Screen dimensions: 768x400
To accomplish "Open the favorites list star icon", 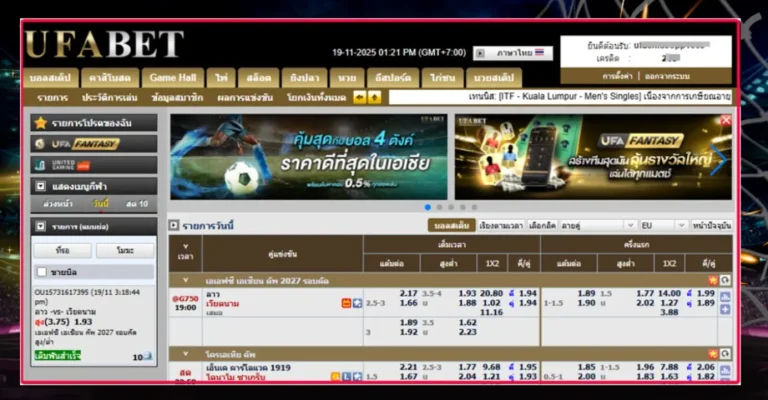I will point(40,123).
